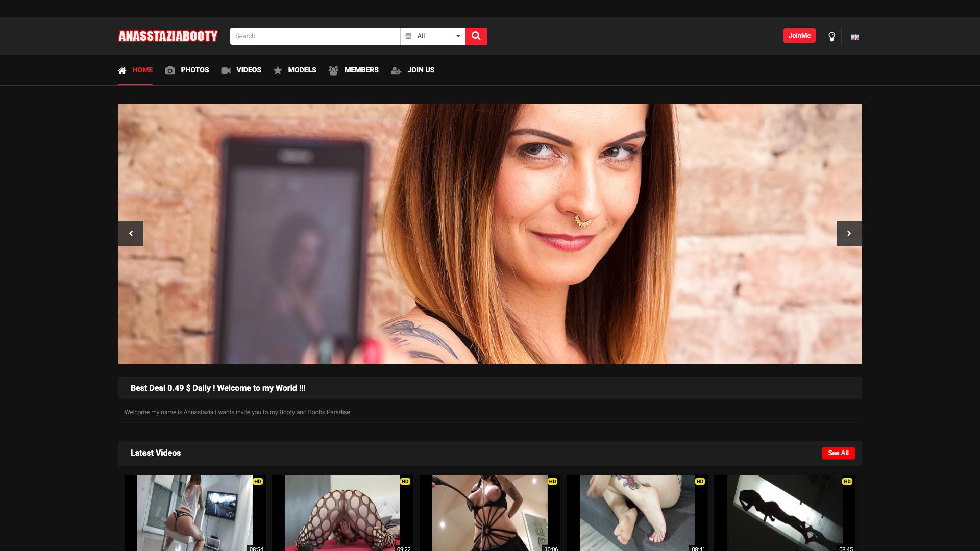This screenshot has height=551, width=980.
Task: Advance slider with right arrow
Action: pyautogui.click(x=849, y=234)
